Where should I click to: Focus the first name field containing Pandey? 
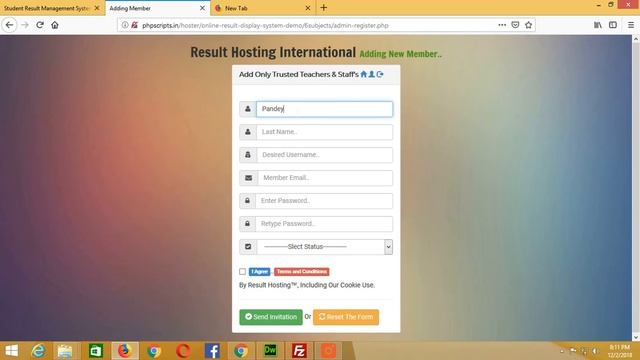tap(324, 109)
